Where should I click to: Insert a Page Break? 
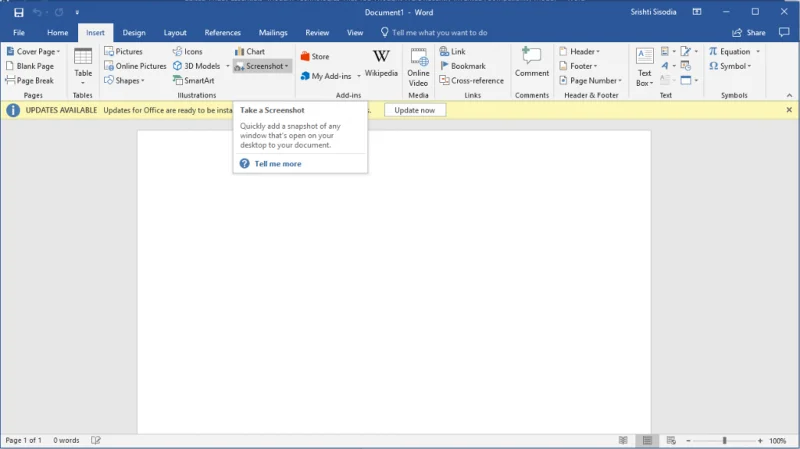tap(30, 81)
